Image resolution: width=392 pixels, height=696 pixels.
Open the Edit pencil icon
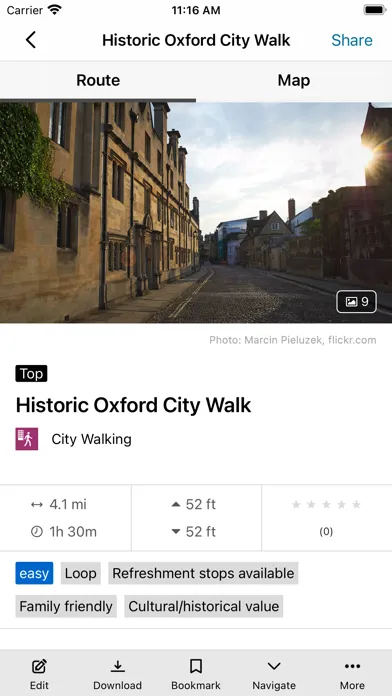coord(39,666)
